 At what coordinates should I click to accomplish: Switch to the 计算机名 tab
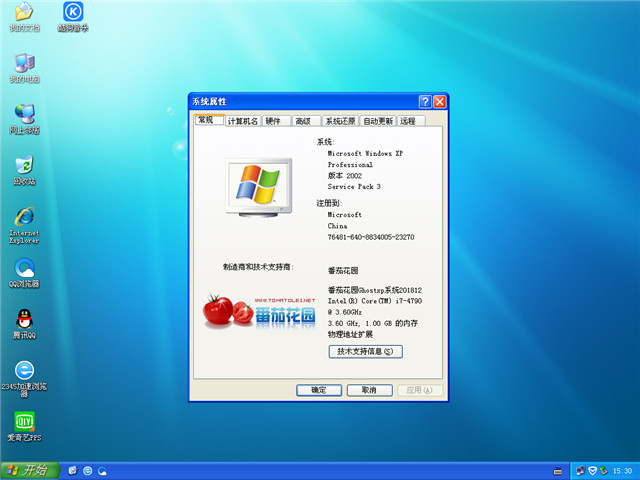click(x=243, y=121)
